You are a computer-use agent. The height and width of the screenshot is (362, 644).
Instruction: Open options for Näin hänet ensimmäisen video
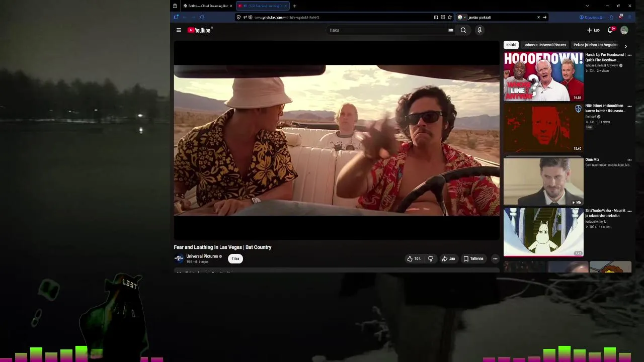[x=629, y=107]
